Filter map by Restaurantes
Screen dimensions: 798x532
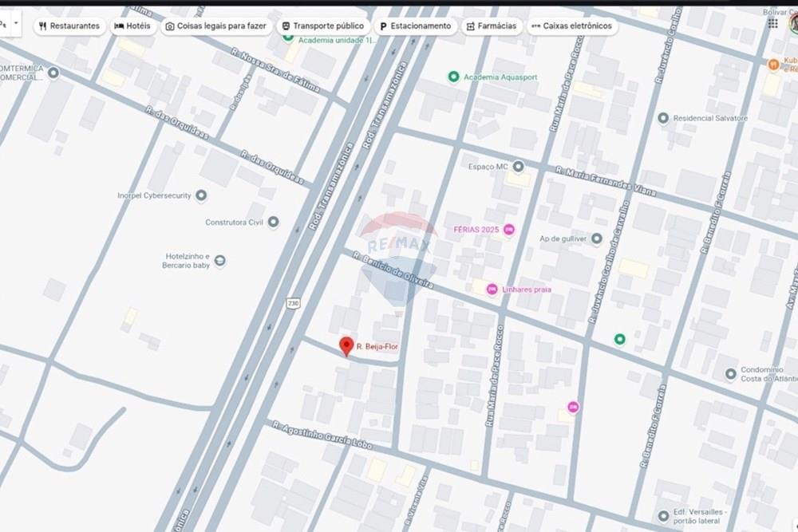pos(69,26)
